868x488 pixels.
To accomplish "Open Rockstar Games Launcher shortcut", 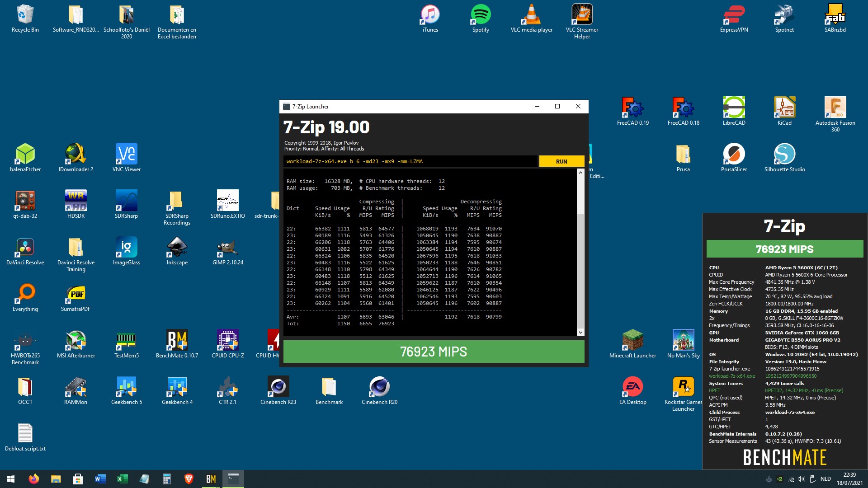I will [684, 394].
